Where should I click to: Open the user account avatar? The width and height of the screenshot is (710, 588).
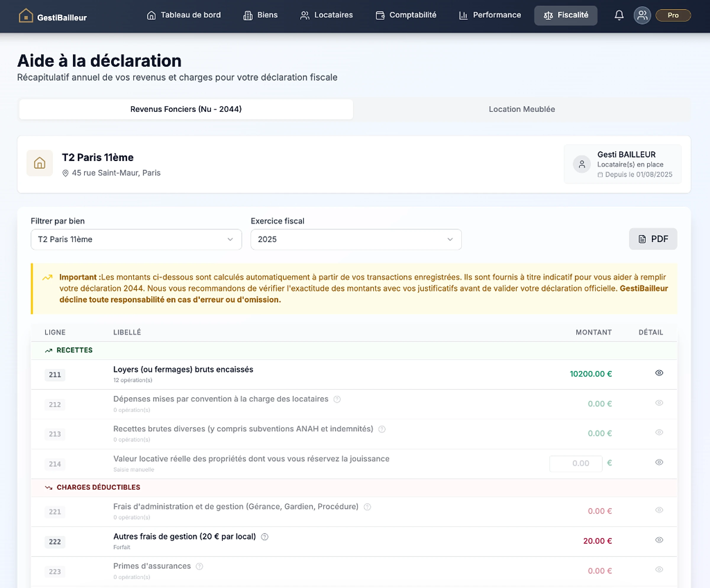(x=642, y=15)
